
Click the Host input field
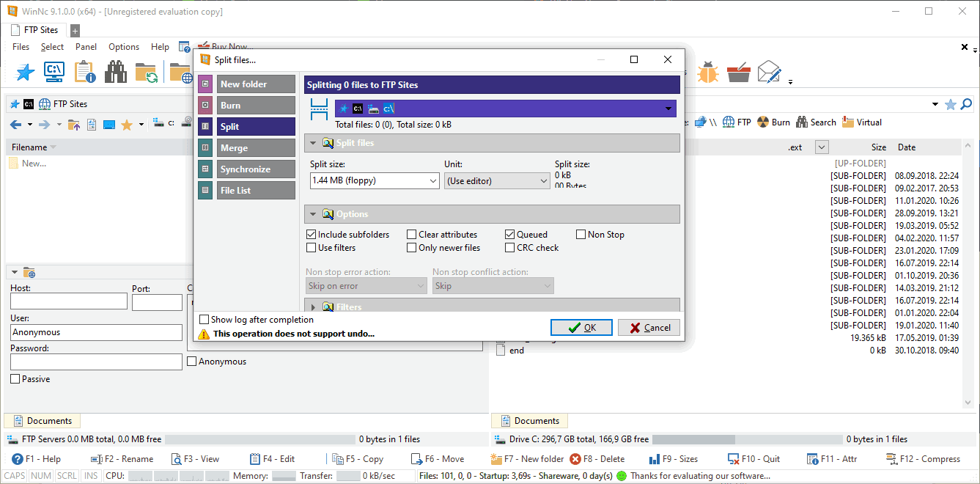[x=69, y=301]
